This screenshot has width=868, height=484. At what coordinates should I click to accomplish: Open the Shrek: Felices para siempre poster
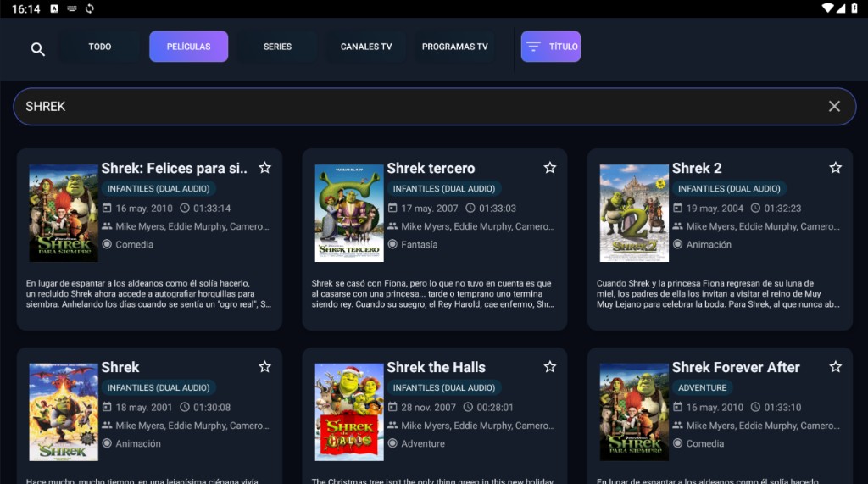tap(64, 213)
